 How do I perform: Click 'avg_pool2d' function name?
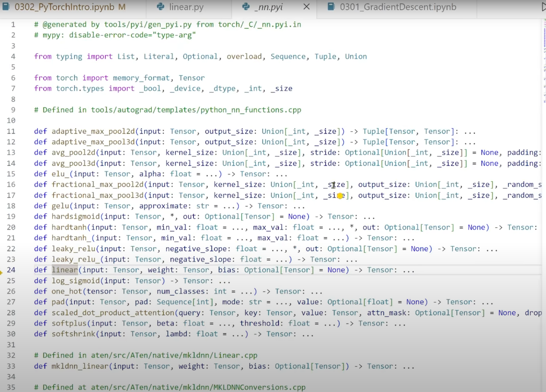pyautogui.click(x=74, y=153)
